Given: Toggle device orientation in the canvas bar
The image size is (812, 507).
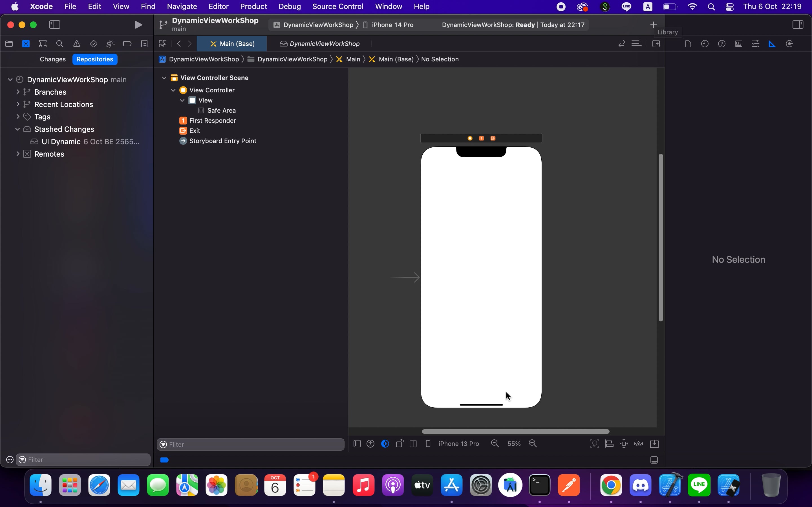Looking at the screenshot, I should [x=399, y=443].
